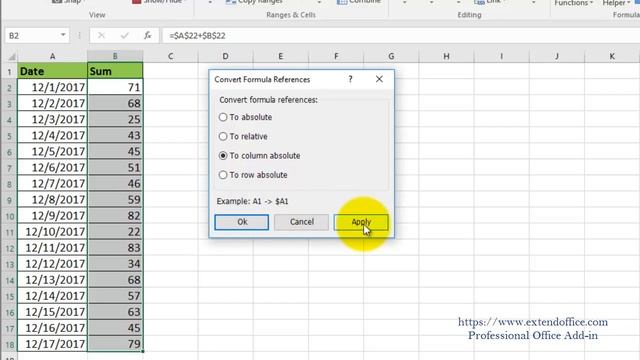Click the Sum cell showing 83
640x360 pixels.
[115, 248]
